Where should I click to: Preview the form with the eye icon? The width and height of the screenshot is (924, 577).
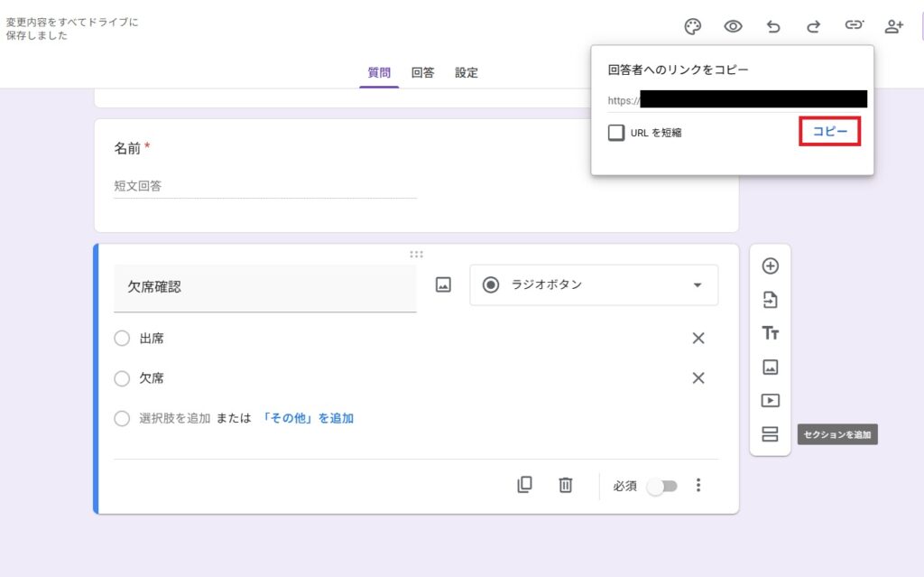733,26
